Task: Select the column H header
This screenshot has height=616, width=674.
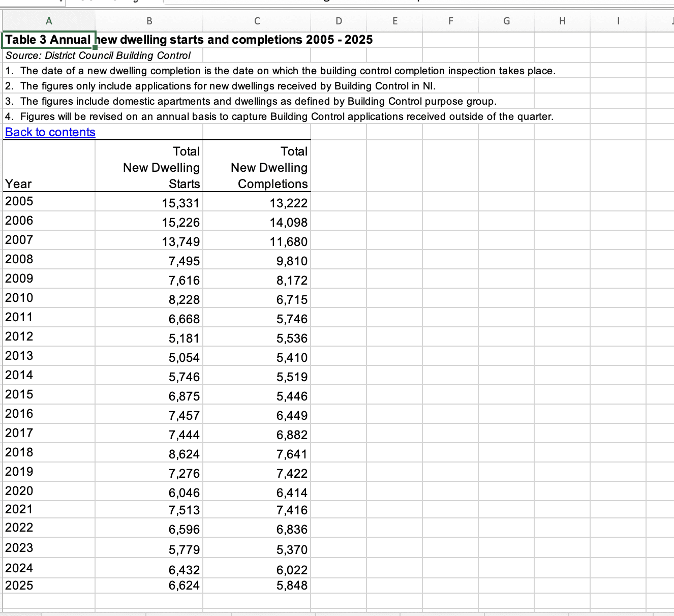Action: pyautogui.click(x=562, y=21)
